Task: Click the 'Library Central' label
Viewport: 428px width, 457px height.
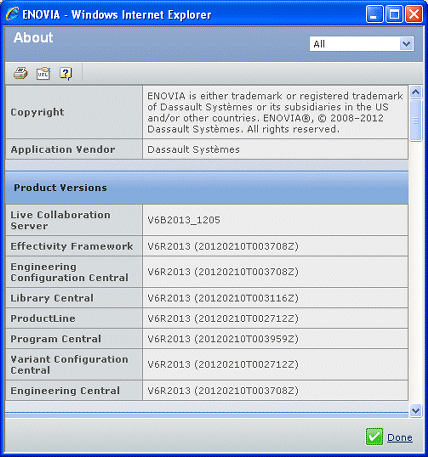Action: (52, 298)
